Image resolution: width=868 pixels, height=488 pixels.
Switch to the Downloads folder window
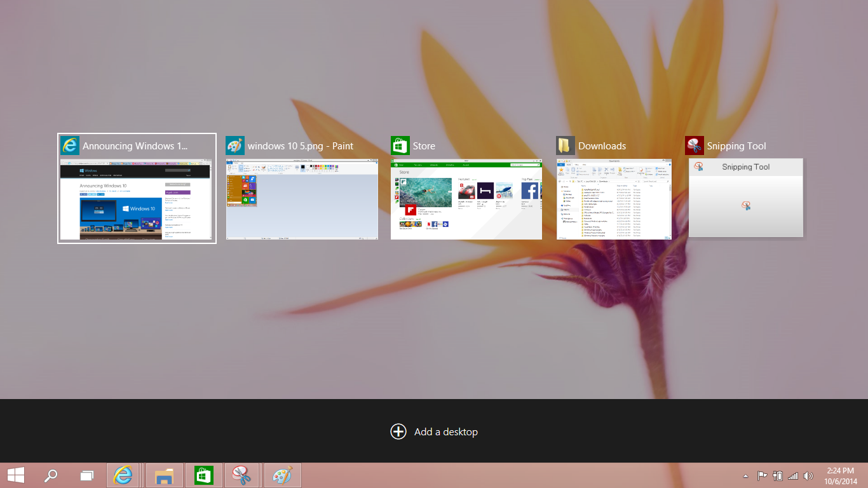point(614,199)
